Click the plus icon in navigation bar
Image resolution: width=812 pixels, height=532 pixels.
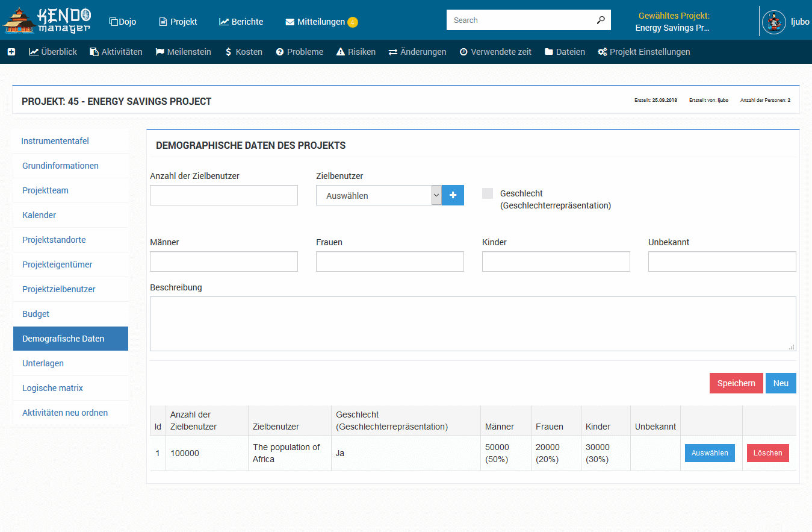pyautogui.click(x=11, y=52)
